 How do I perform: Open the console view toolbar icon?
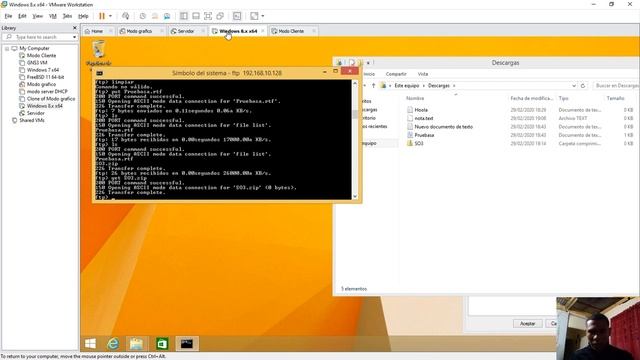tap(237, 16)
